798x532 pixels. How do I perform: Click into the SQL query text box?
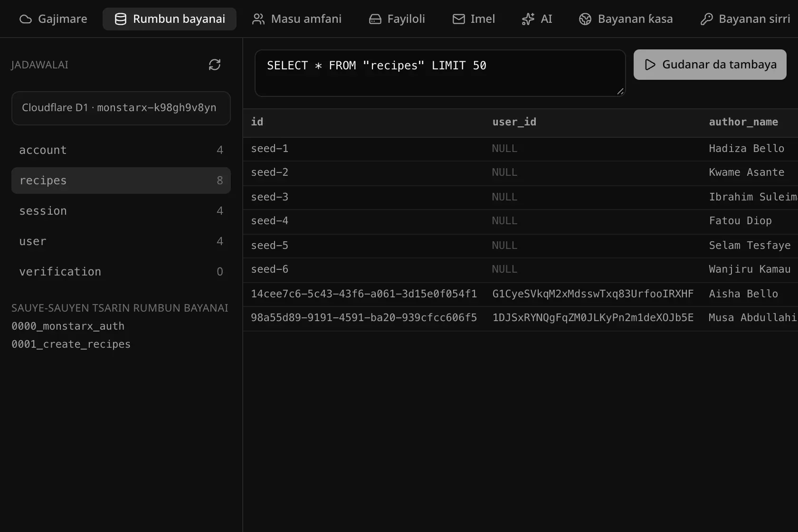[440, 73]
